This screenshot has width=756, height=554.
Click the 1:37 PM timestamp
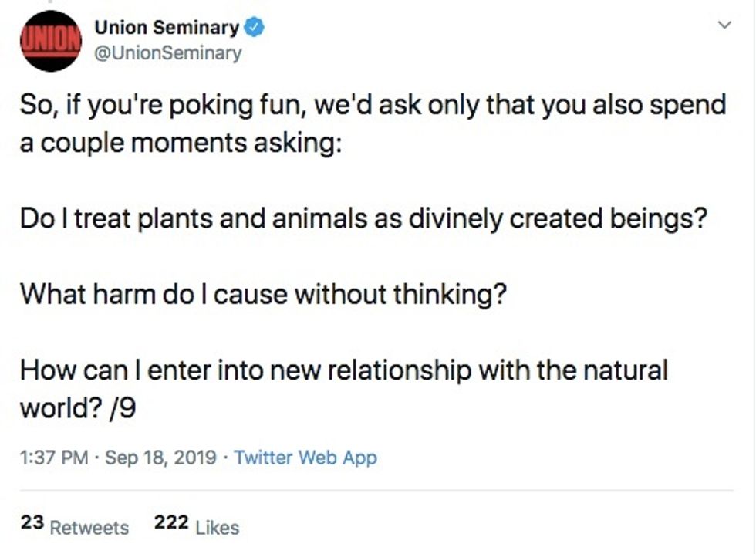[x=52, y=458]
